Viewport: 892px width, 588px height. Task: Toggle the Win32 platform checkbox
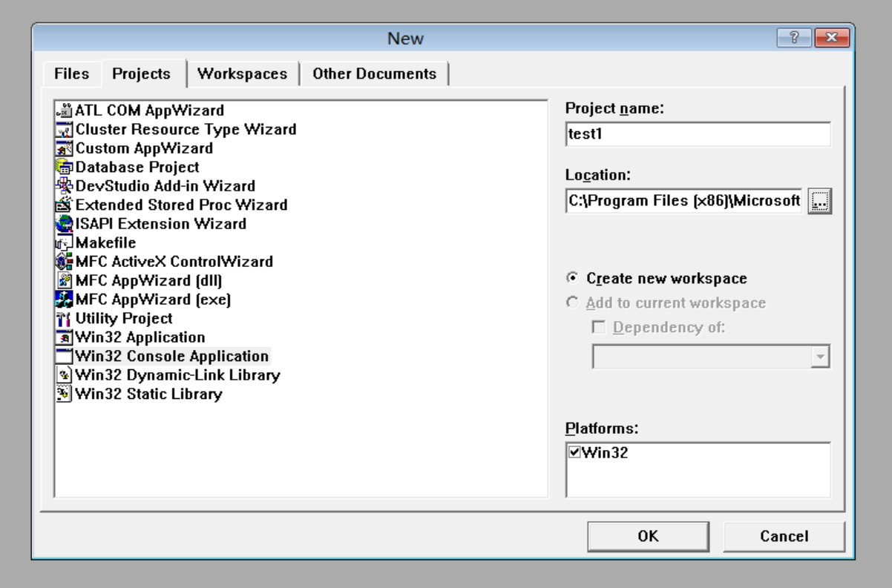574,452
